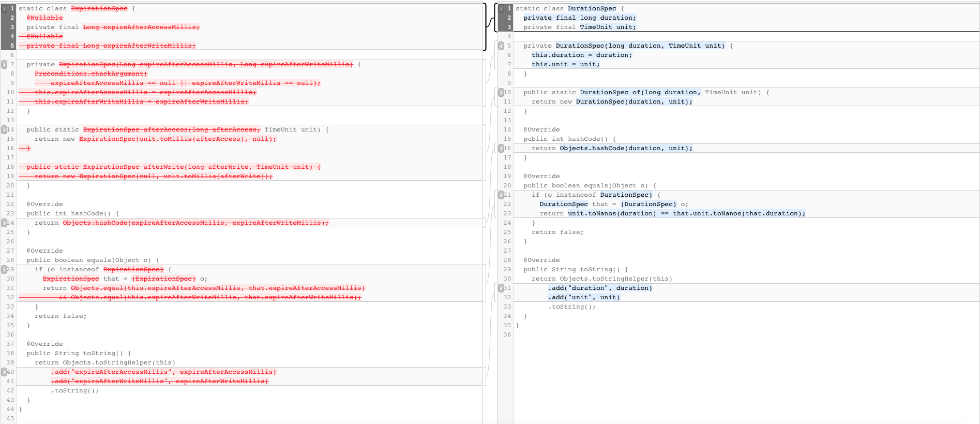This screenshot has height=424, width=980.
Task: Click line number 44 in the left gutter
Action: click(x=10, y=410)
